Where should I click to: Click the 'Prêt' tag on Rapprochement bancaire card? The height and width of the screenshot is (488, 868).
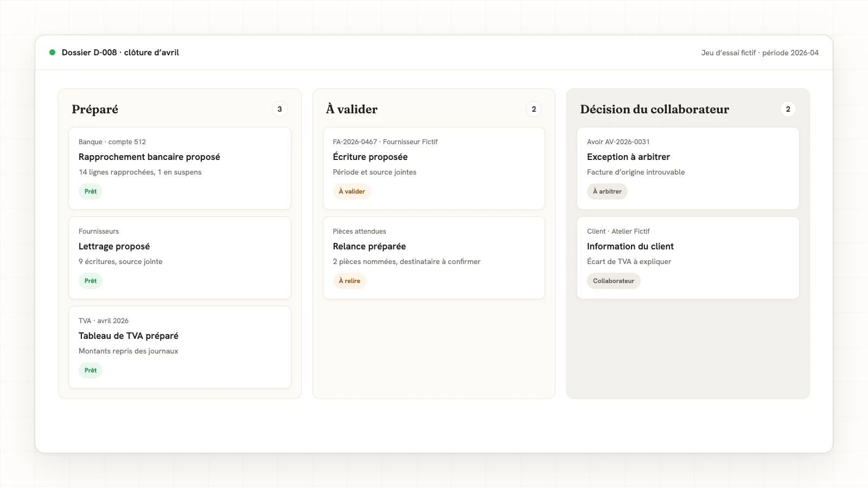click(x=91, y=191)
